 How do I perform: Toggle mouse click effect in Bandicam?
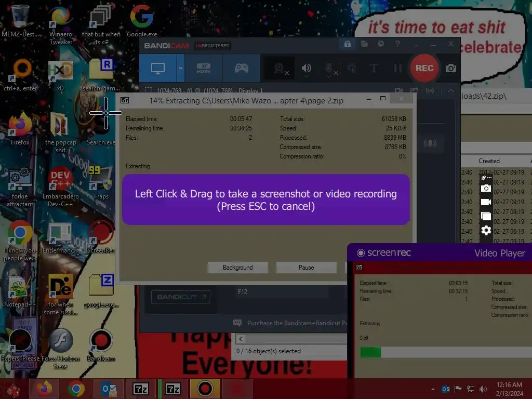point(352,69)
